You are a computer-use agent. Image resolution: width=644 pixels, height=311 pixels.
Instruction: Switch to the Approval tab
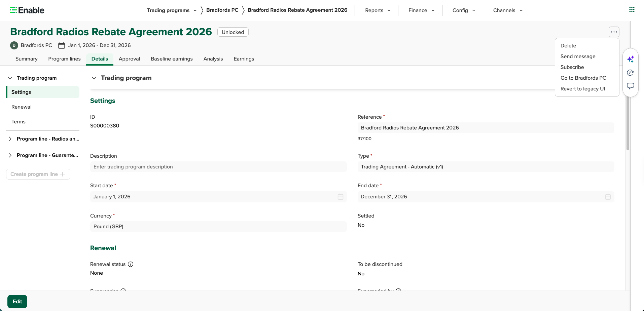point(129,59)
